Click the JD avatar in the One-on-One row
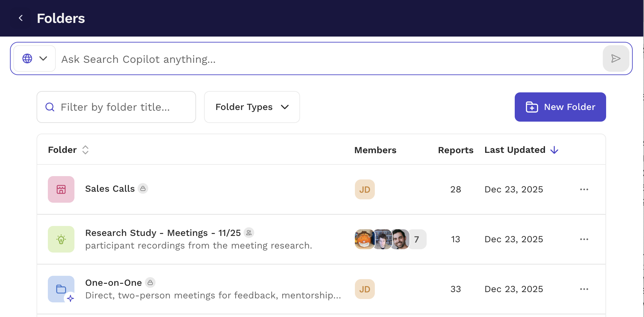Viewport: 644px width, 317px height. 365,289
